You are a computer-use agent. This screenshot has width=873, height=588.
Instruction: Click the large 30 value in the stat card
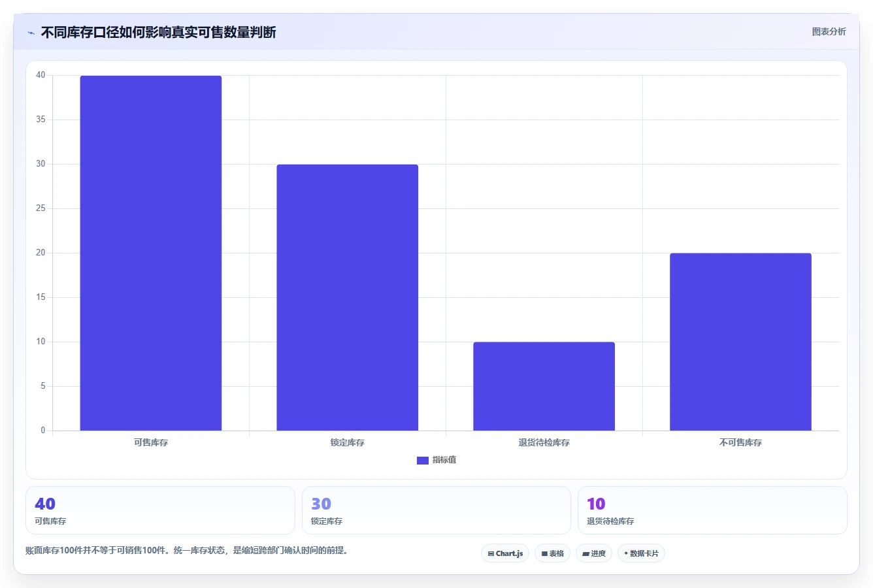321,504
